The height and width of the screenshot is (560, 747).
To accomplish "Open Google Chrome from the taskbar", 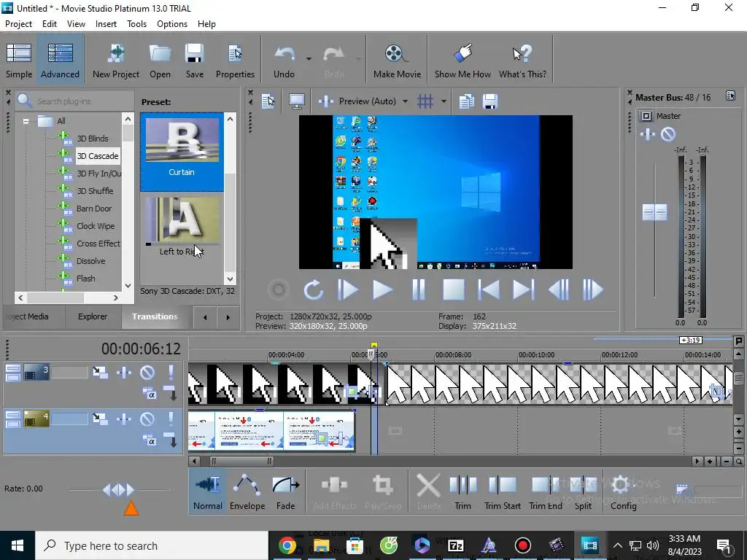I will tap(287, 545).
